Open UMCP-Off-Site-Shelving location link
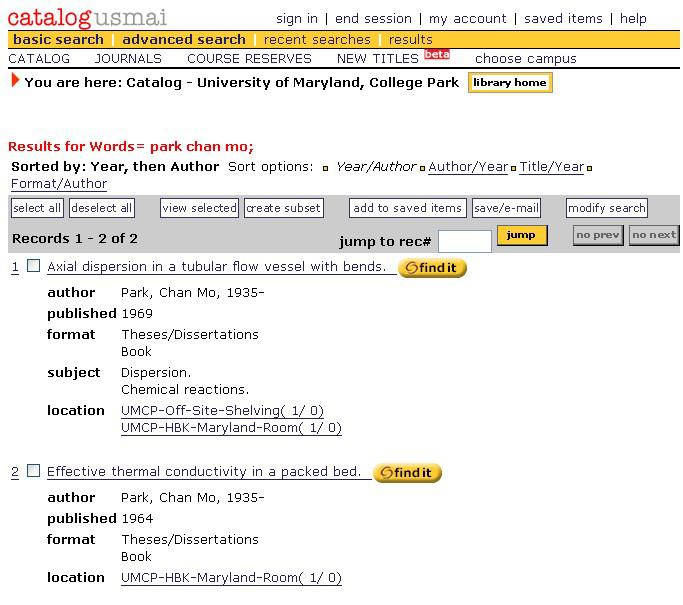The height and width of the screenshot is (605, 683). click(x=222, y=411)
